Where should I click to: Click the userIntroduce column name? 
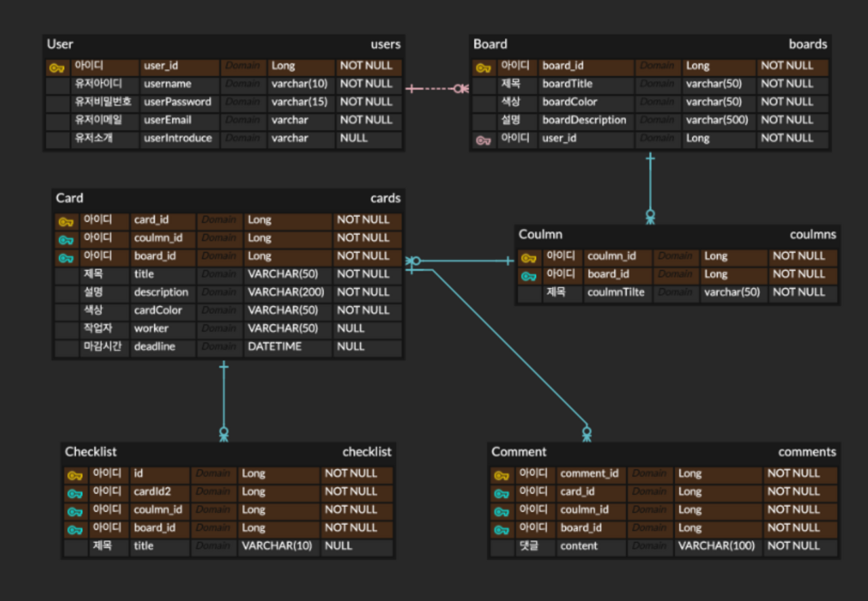point(178,138)
